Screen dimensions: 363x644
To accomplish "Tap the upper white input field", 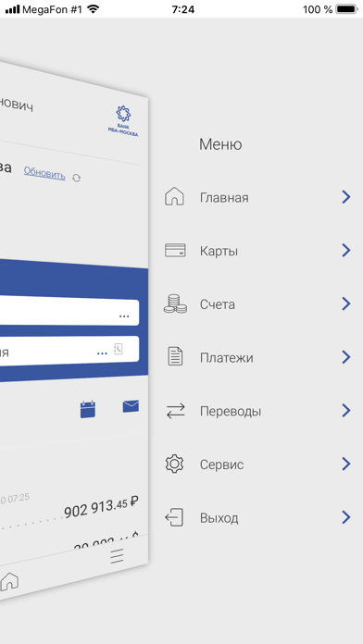I will point(69,310).
